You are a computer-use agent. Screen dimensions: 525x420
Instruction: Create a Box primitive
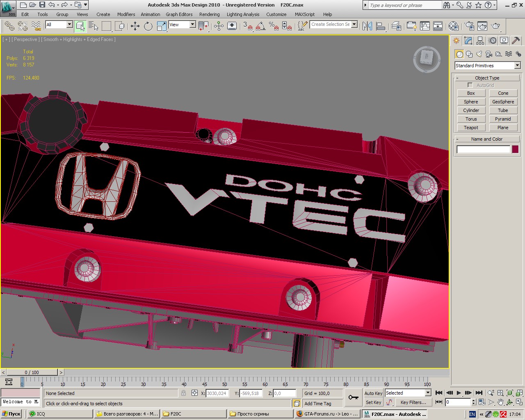[x=471, y=93]
